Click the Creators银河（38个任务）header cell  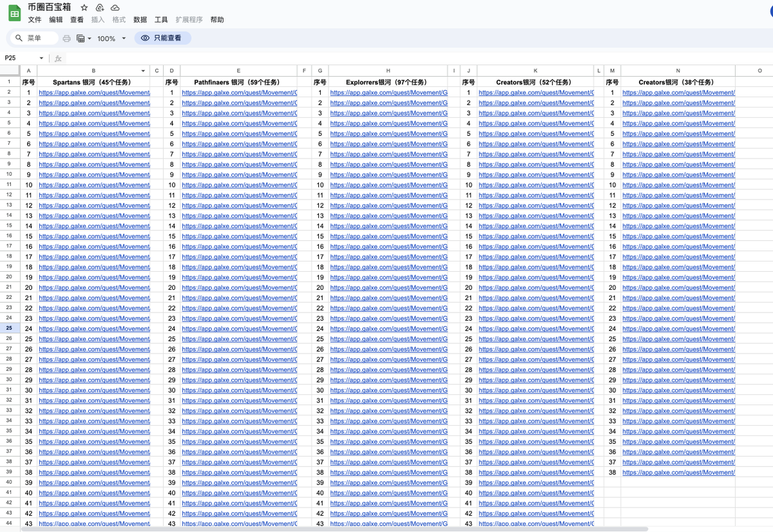[x=678, y=82]
